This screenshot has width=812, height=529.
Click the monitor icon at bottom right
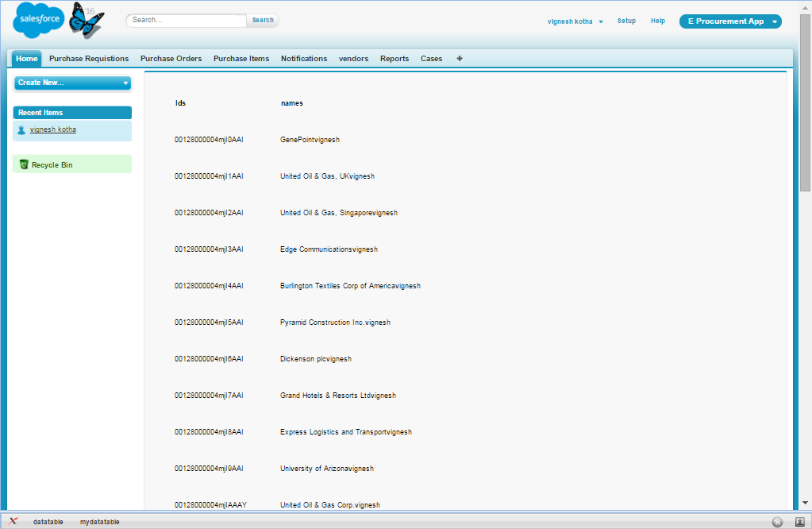[x=802, y=522]
